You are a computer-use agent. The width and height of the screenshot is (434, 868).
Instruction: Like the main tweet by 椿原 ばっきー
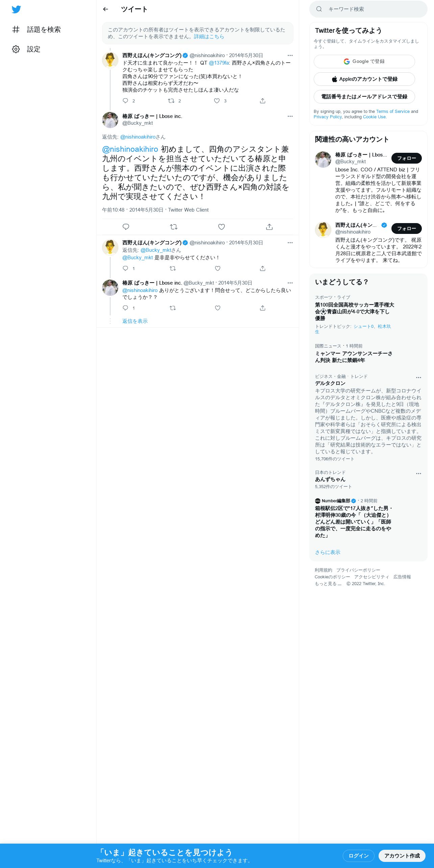click(221, 227)
